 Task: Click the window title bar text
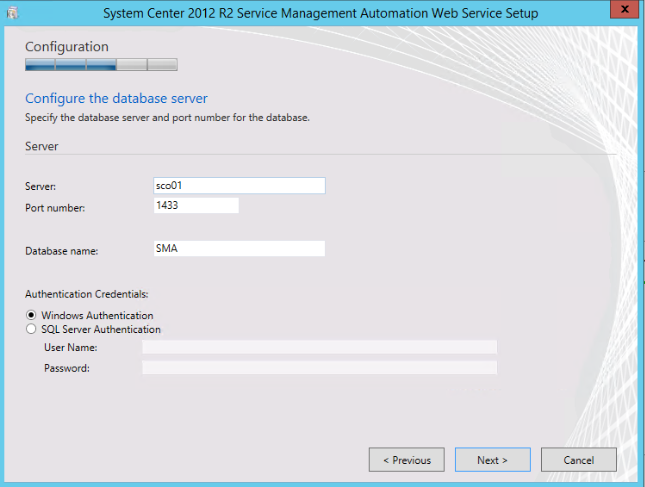click(x=322, y=13)
